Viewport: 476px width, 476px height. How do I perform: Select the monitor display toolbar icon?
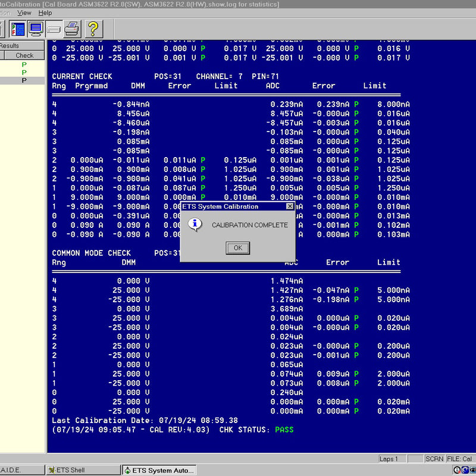point(35,29)
